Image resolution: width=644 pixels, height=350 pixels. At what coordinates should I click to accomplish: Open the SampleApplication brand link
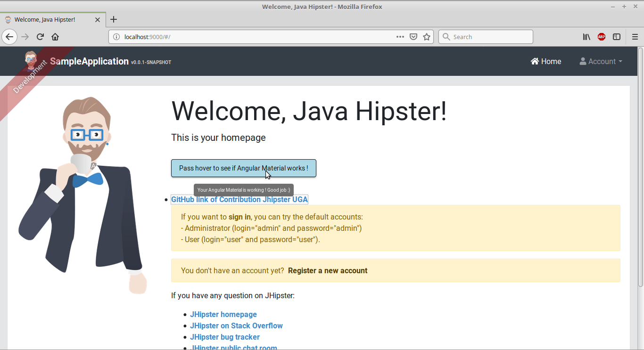89,61
